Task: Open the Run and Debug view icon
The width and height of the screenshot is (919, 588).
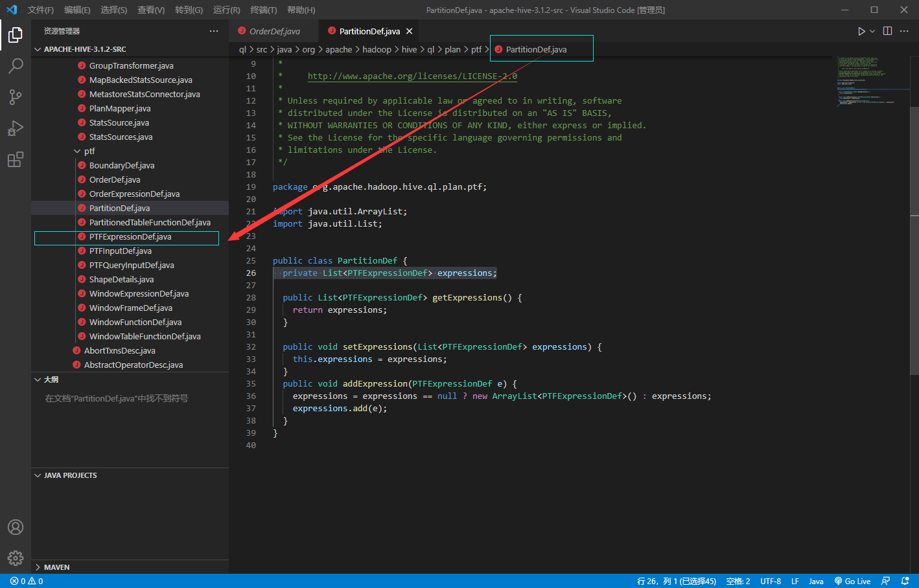Action: 16,128
